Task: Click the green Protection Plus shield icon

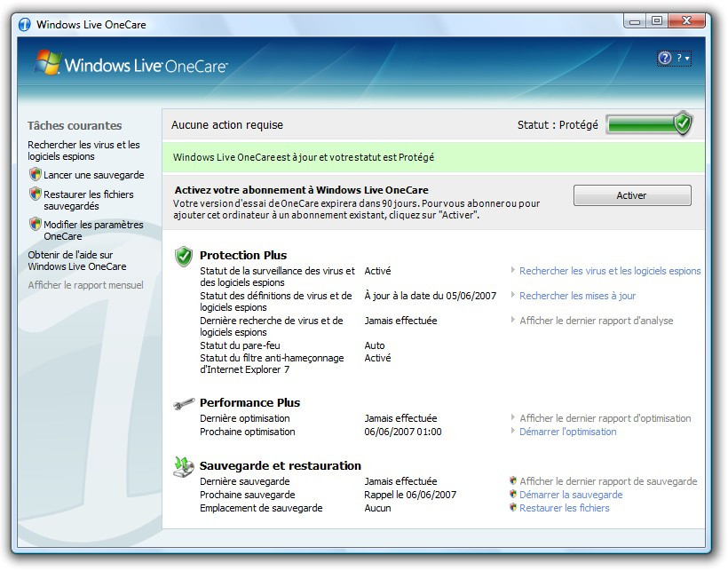Action: pos(184,257)
